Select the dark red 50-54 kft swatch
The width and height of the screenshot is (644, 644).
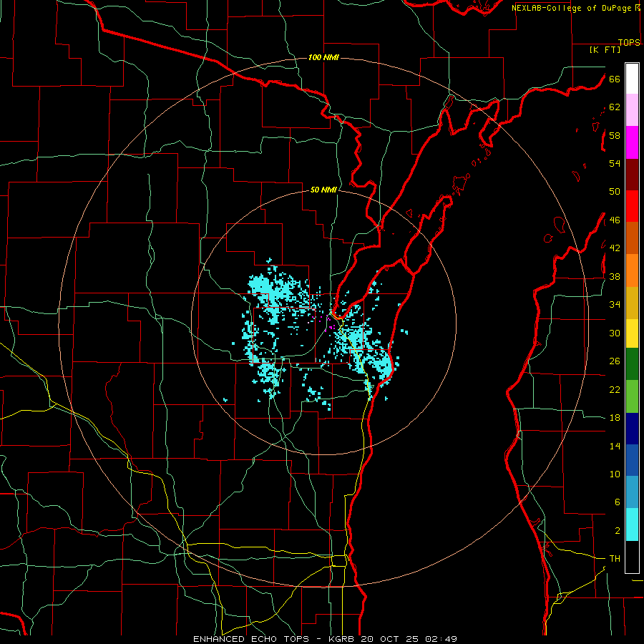click(632, 175)
